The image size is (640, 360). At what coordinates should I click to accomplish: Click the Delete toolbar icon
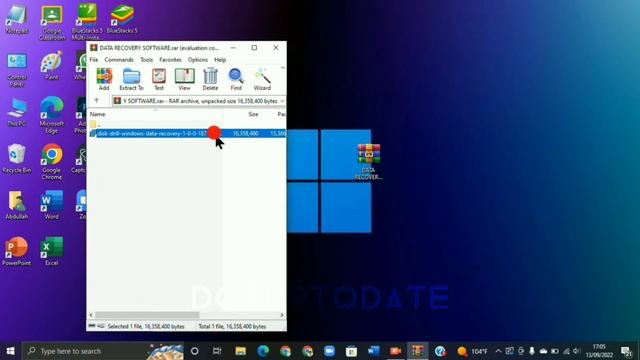click(210, 79)
